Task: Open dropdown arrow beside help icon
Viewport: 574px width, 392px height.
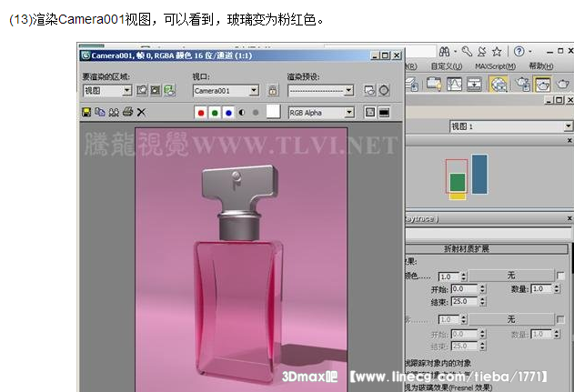Action: (530, 52)
